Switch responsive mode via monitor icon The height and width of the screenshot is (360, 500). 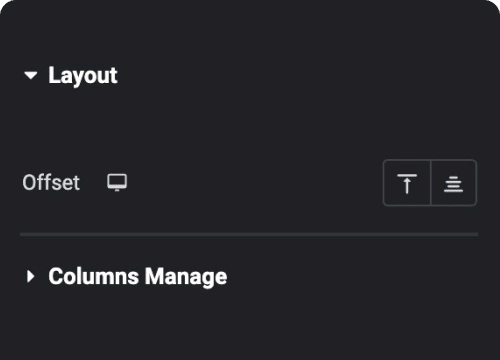(117, 182)
